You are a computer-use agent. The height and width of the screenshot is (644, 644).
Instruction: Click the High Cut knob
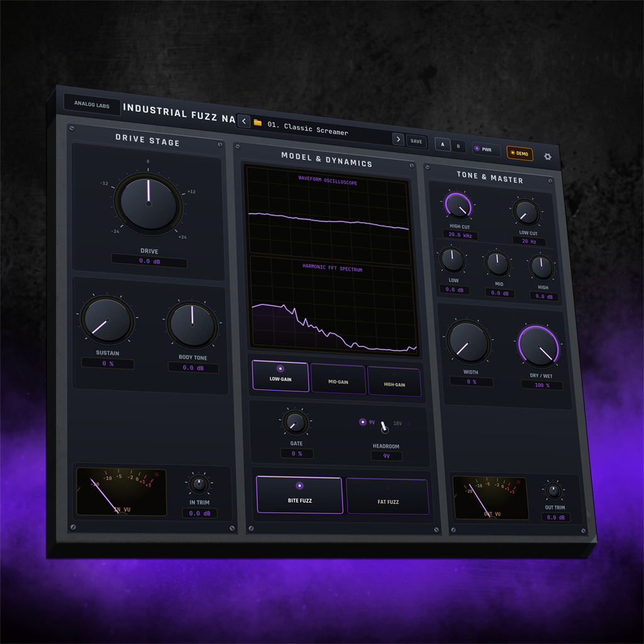[x=458, y=206]
